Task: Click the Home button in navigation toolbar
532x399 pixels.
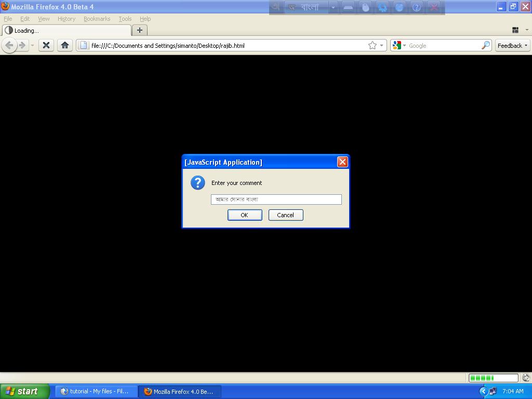Action: coord(65,45)
